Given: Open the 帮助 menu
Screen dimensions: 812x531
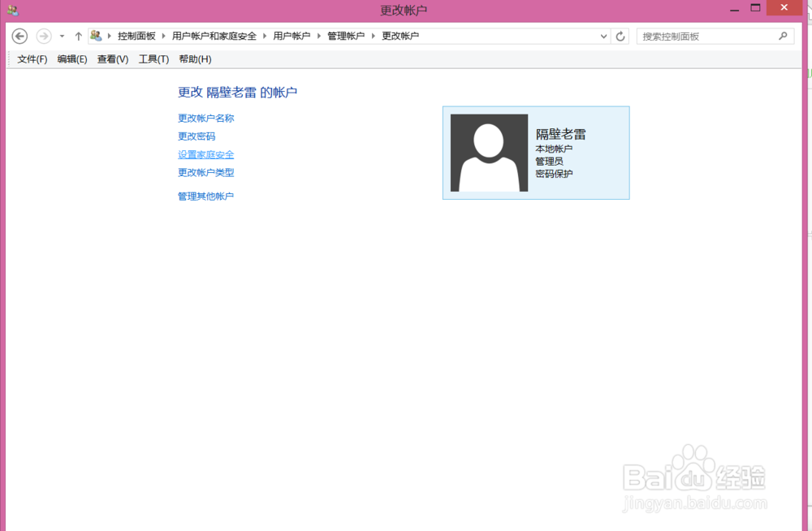Looking at the screenshot, I should (x=195, y=58).
